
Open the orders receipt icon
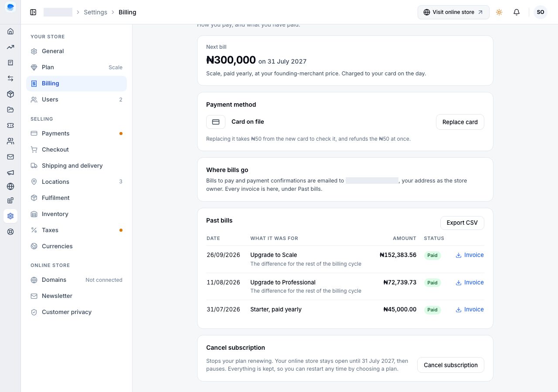(x=10, y=63)
